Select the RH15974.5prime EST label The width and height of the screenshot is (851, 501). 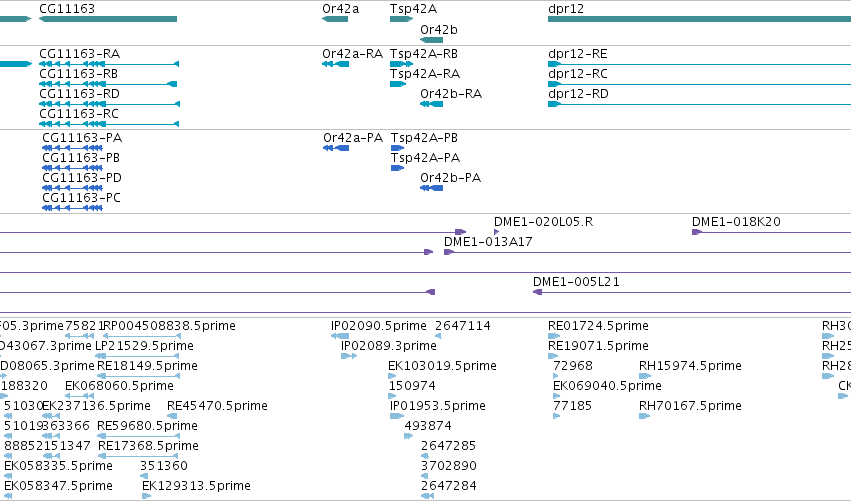click(x=690, y=366)
